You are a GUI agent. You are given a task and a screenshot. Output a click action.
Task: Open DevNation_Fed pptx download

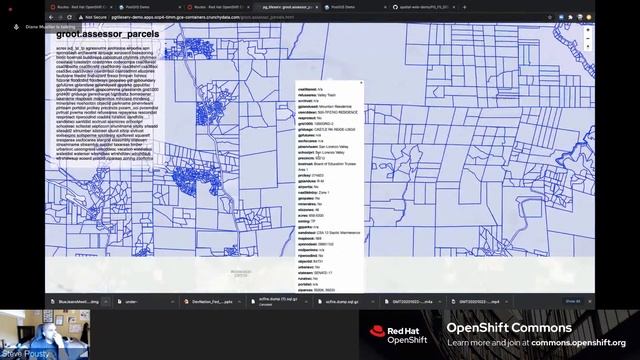tap(208, 302)
